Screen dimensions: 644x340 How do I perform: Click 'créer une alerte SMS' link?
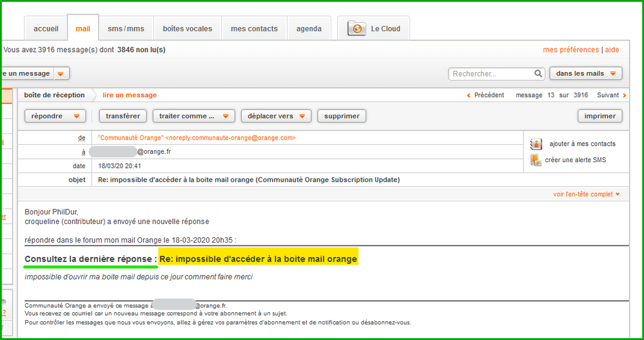click(576, 160)
